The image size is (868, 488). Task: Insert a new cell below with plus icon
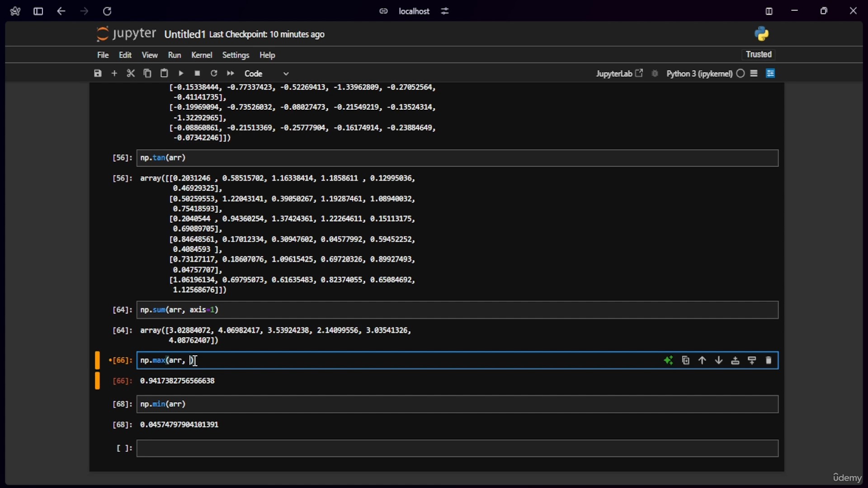click(114, 73)
